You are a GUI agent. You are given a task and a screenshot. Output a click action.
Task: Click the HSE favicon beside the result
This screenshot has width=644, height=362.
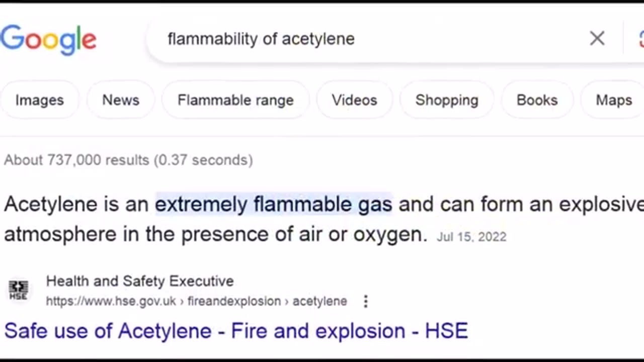(18, 291)
